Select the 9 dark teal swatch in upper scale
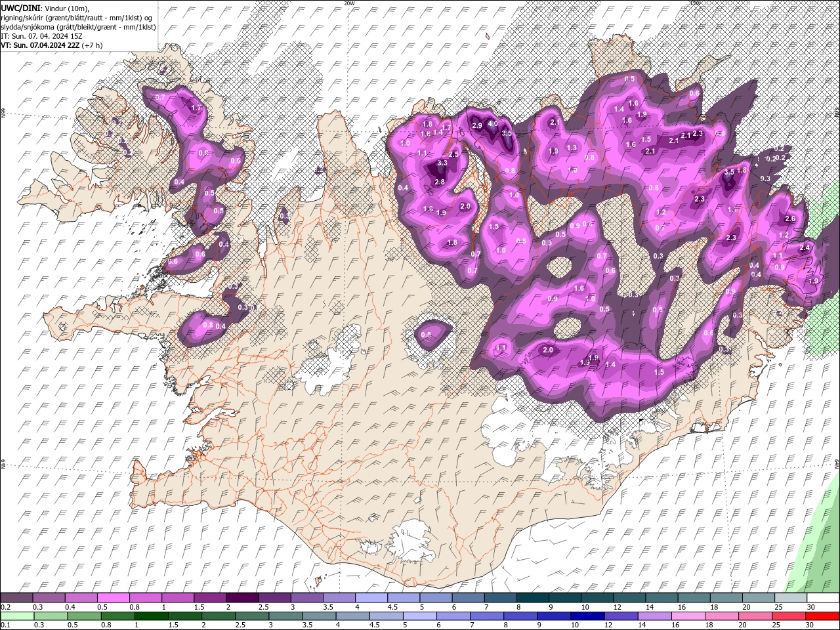Image resolution: width=840 pixels, height=630 pixels. [x=565, y=598]
